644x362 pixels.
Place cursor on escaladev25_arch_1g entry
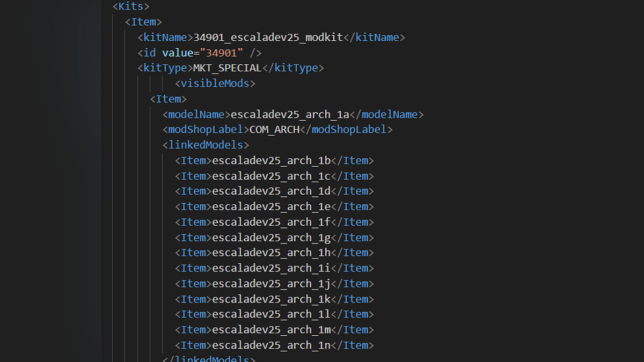[272, 238]
